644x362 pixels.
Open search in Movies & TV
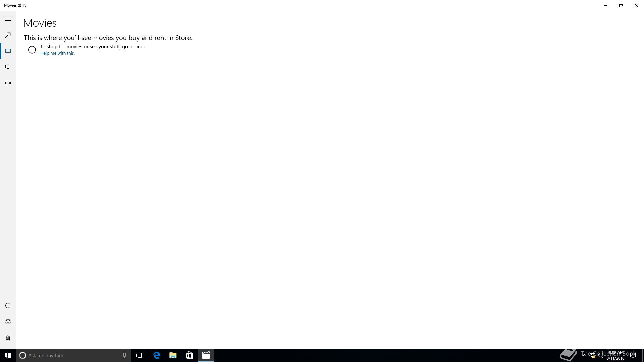pos(8,35)
